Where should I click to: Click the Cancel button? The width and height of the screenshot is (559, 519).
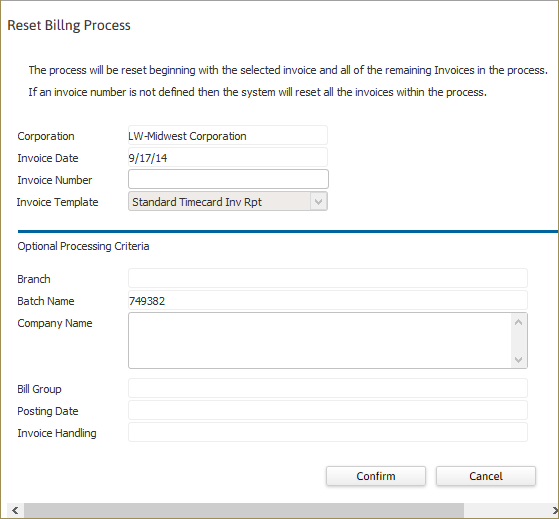486,476
